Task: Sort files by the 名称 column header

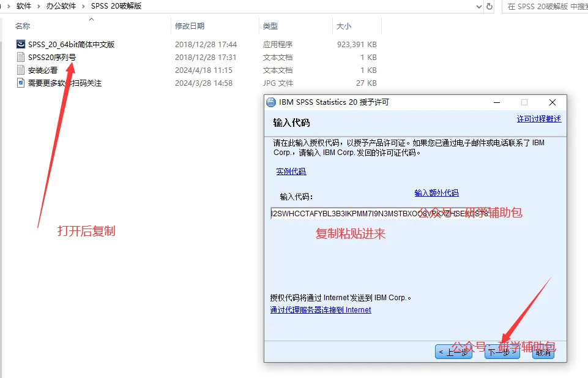Action: pyautogui.click(x=23, y=26)
